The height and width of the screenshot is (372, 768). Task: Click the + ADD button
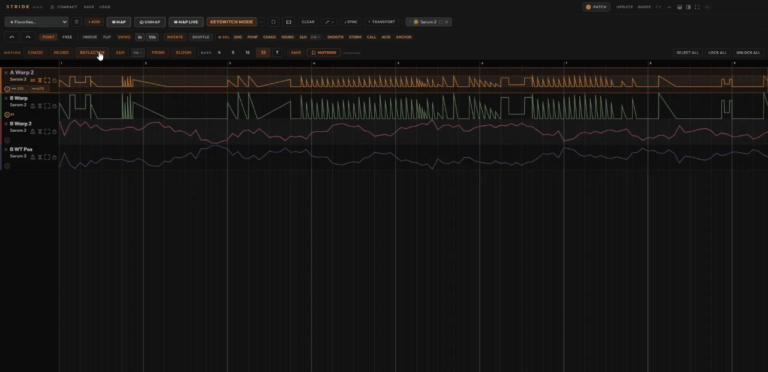click(x=94, y=22)
